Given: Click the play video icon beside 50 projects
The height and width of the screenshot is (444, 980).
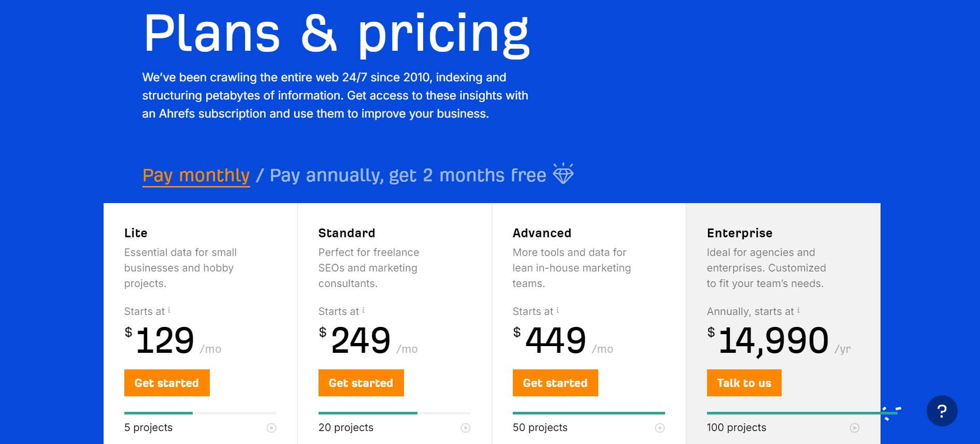Looking at the screenshot, I should coord(660,428).
